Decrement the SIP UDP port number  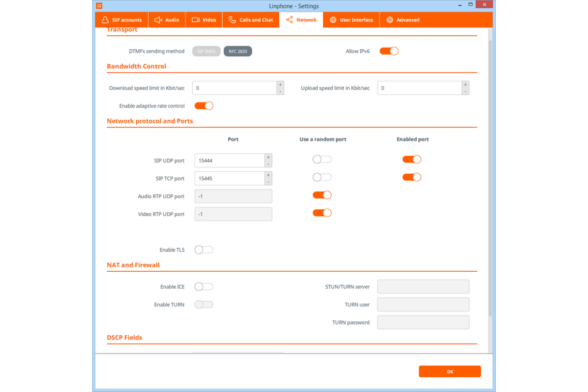click(268, 164)
